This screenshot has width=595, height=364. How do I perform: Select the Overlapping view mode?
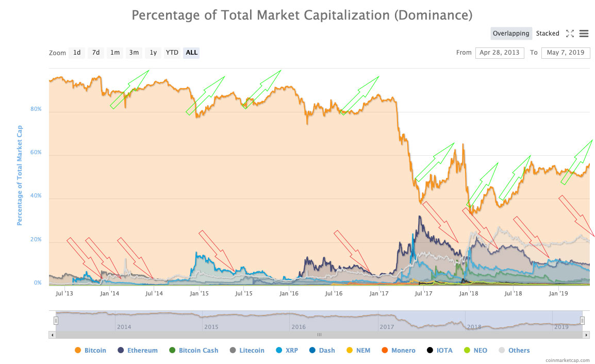(x=511, y=33)
